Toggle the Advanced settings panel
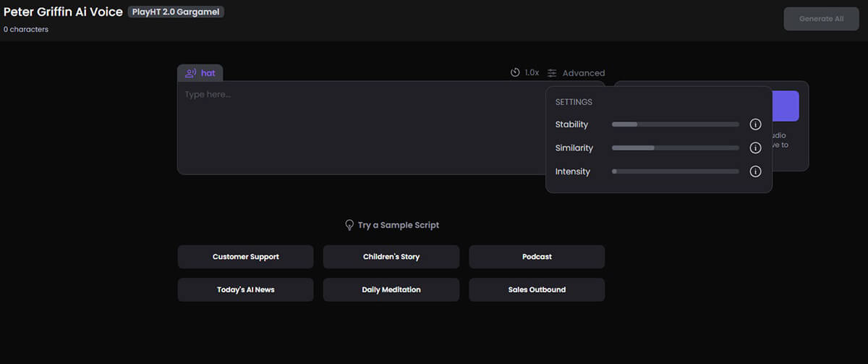The height and width of the screenshot is (364, 868). click(x=576, y=73)
